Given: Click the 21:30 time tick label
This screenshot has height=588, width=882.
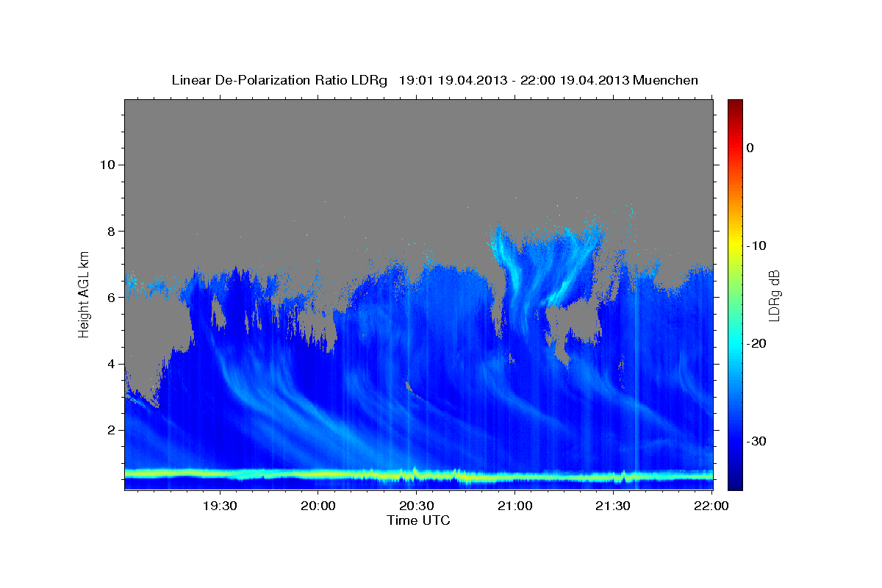Looking at the screenshot, I should [613, 506].
